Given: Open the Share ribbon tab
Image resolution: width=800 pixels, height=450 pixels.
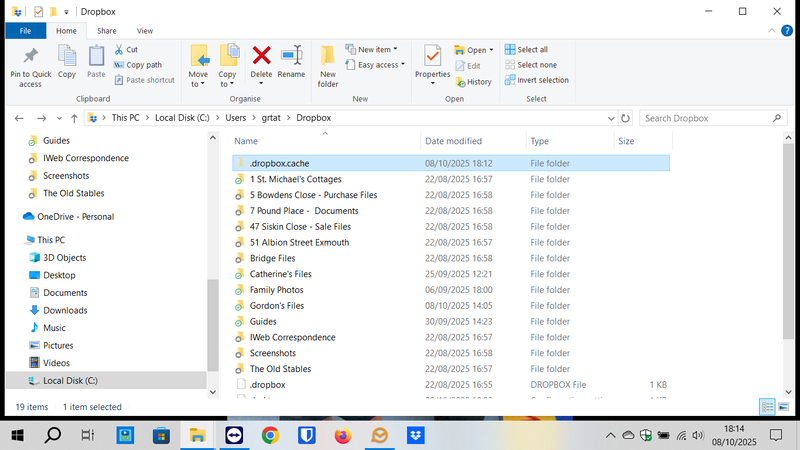Looking at the screenshot, I should point(106,31).
